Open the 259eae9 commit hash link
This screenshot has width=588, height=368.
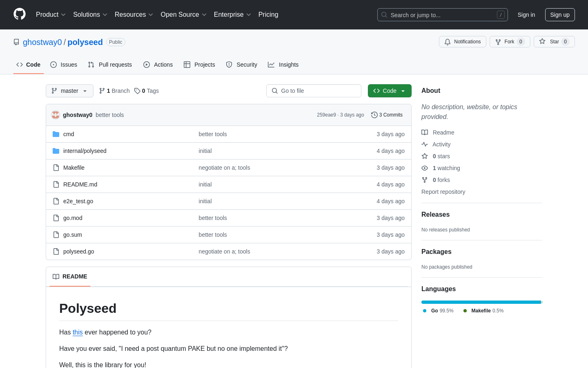326,115
